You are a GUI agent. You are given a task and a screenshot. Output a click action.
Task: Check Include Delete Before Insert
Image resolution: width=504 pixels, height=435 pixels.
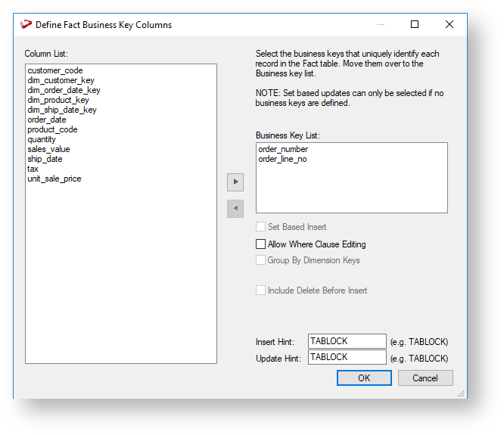[261, 291]
